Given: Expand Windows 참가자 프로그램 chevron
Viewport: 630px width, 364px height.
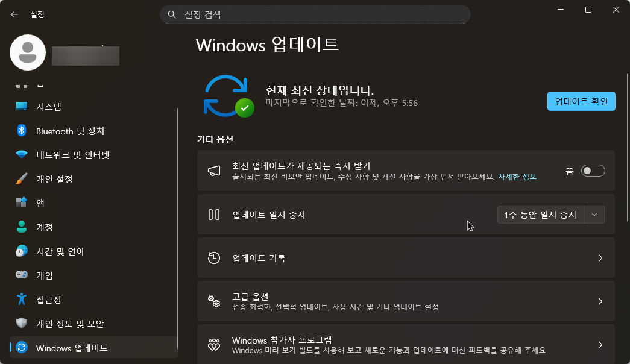Looking at the screenshot, I should 600,345.
